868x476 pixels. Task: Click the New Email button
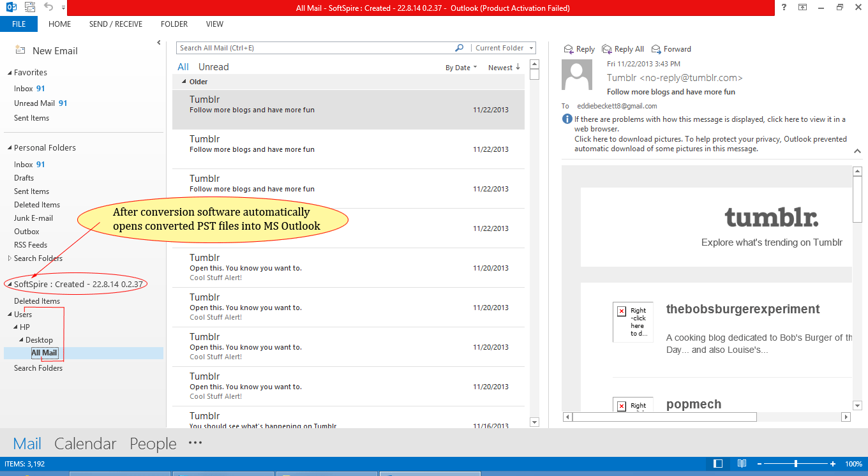[x=46, y=51]
